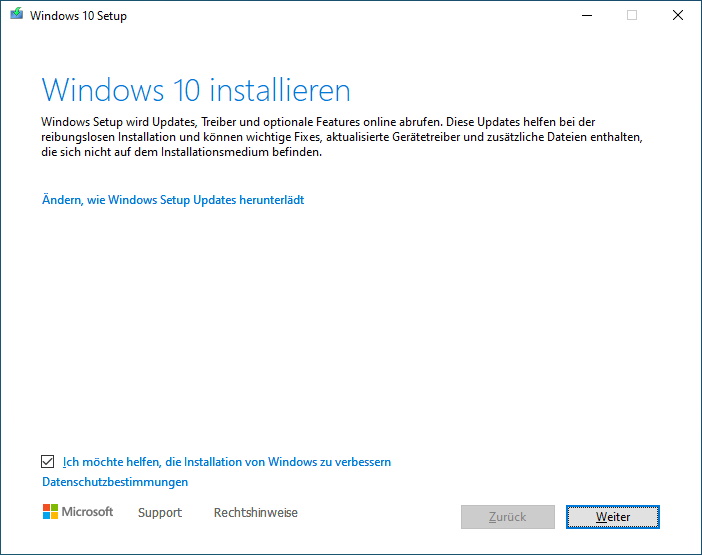Click label 'Ich möchte helfen, die Installation…'
702x555 pixels.
[x=227, y=462]
